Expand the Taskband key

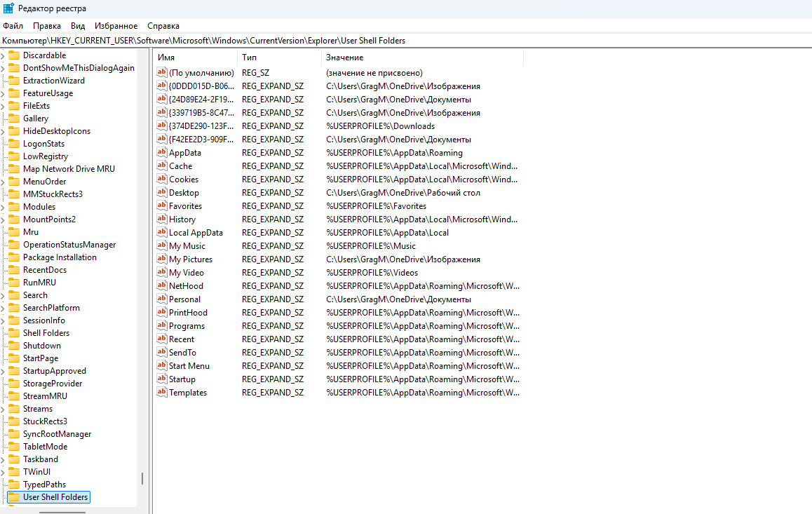[x=3, y=459]
